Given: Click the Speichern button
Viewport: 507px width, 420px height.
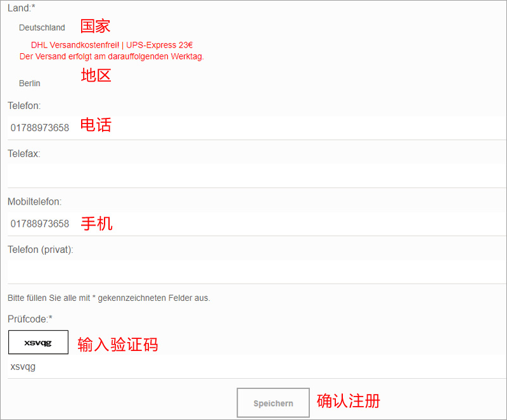Looking at the screenshot, I should (x=273, y=402).
